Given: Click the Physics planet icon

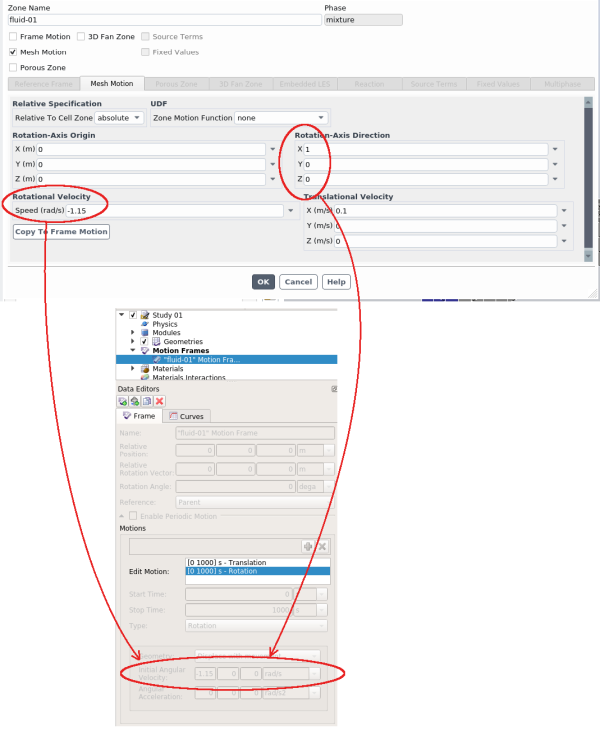Looking at the screenshot, I should pyautogui.click(x=145, y=324).
